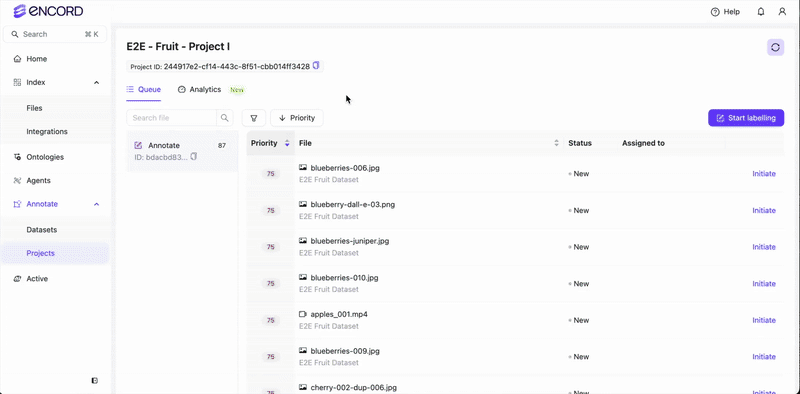800x394 pixels.
Task: Select the Queue tab
Action: pyautogui.click(x=144, y=89)
